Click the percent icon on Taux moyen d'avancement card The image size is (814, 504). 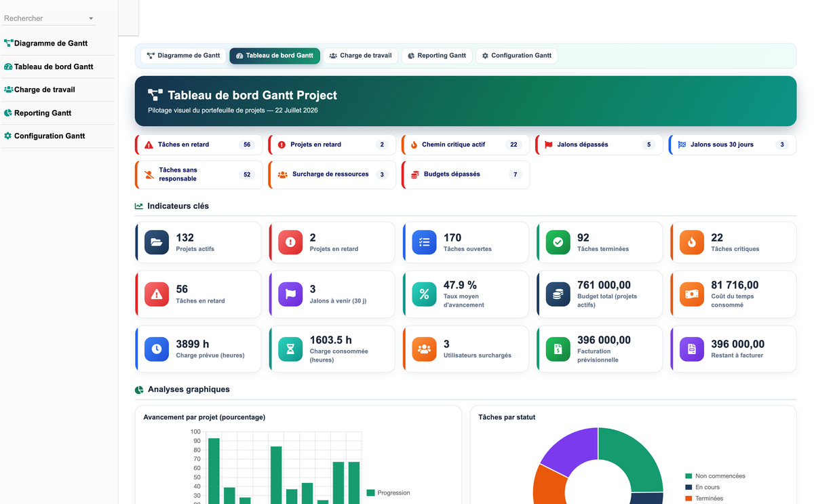coord(425,294)
